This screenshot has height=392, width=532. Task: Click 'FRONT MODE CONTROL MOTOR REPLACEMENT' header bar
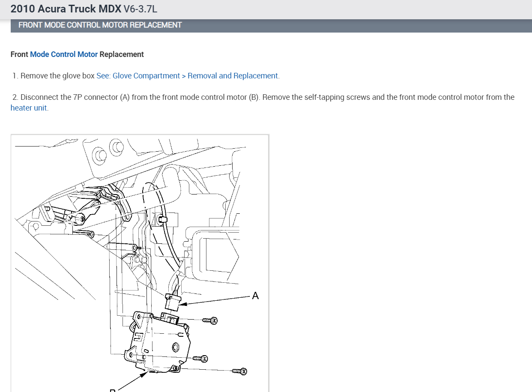pos(271,25)
